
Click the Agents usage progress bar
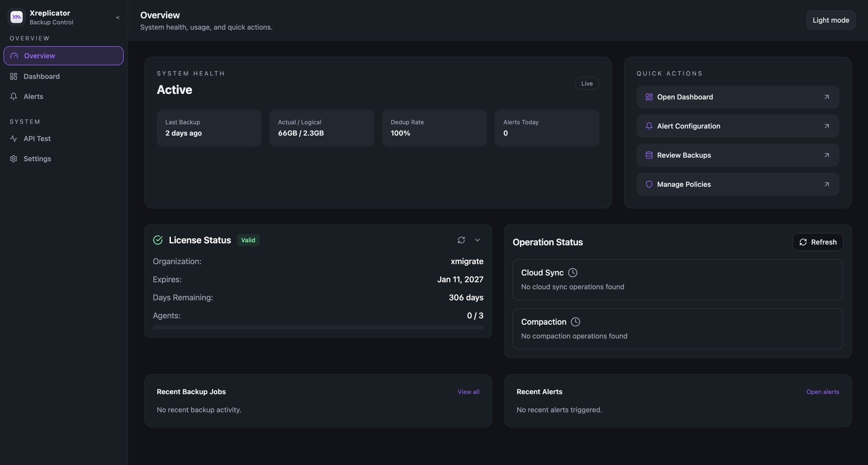pos(318,327)
